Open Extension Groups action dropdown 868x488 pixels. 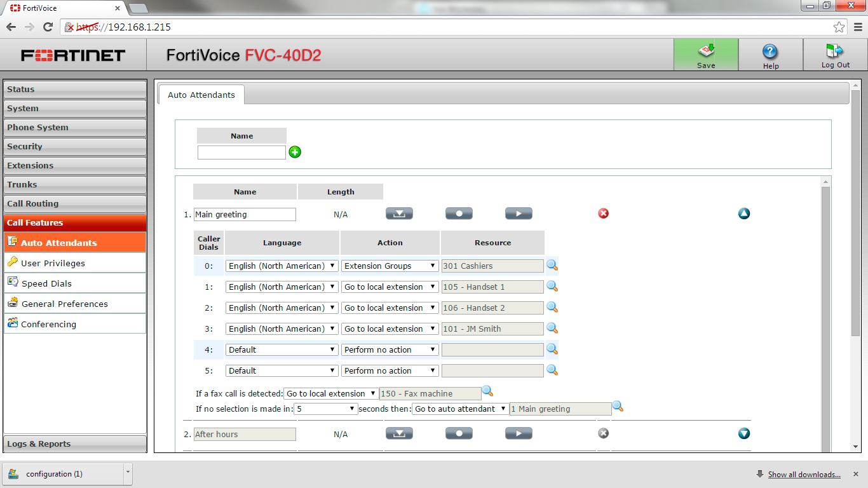pos(390,266)
